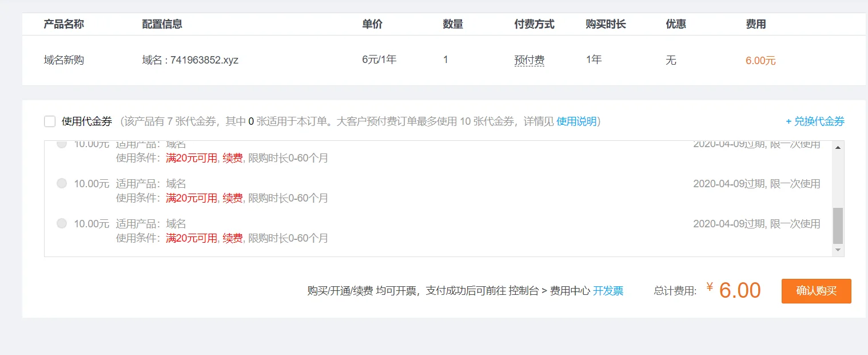Click the 6元/1年 unit price cell

click(379, 60)
